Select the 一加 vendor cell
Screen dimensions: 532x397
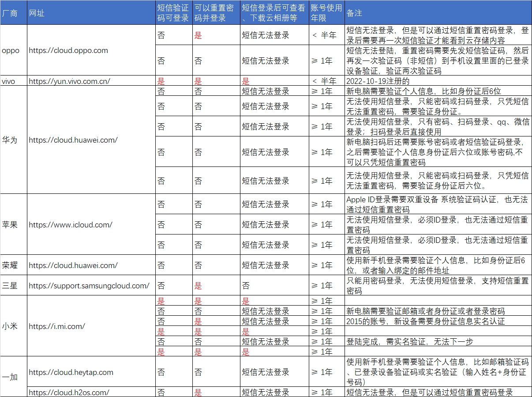click(13, 377)
